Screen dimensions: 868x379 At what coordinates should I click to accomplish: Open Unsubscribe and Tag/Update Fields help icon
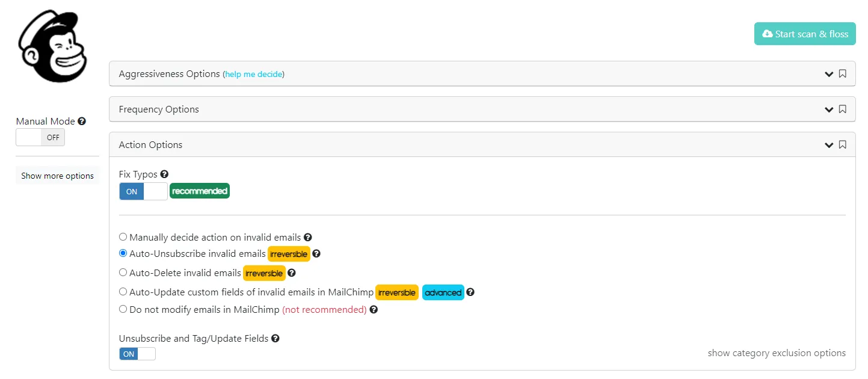tap(275, 338)
